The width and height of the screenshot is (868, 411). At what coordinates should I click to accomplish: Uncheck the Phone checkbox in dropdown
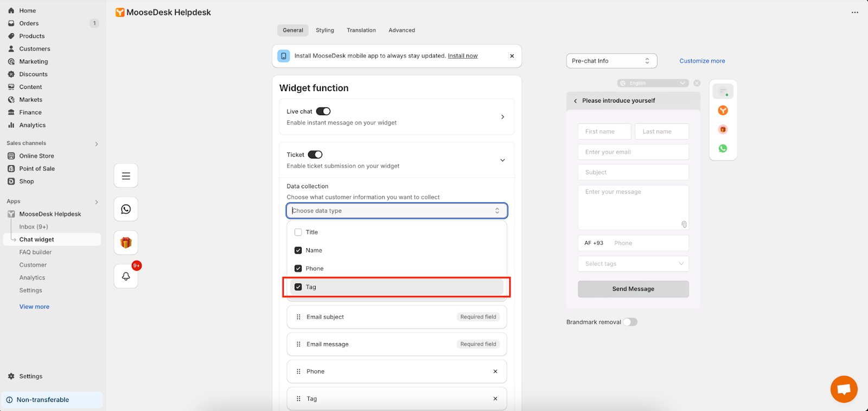(298, 268)
